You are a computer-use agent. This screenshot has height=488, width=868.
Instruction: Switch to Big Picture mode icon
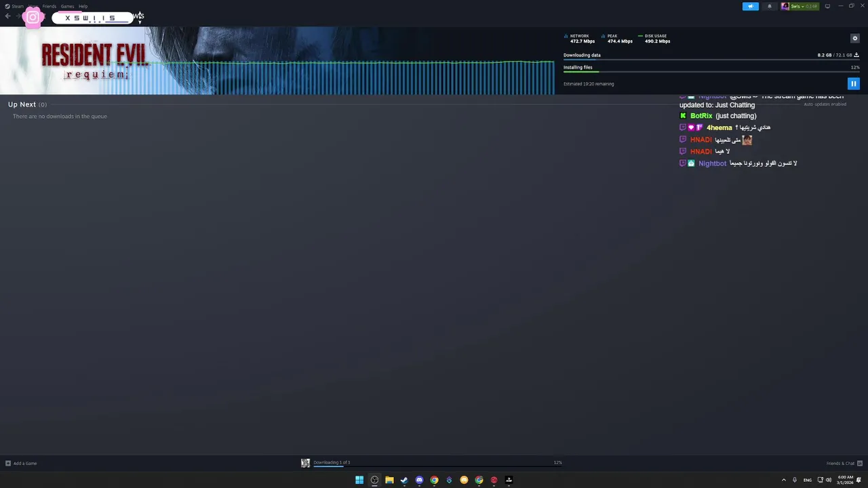pos(827,6)
